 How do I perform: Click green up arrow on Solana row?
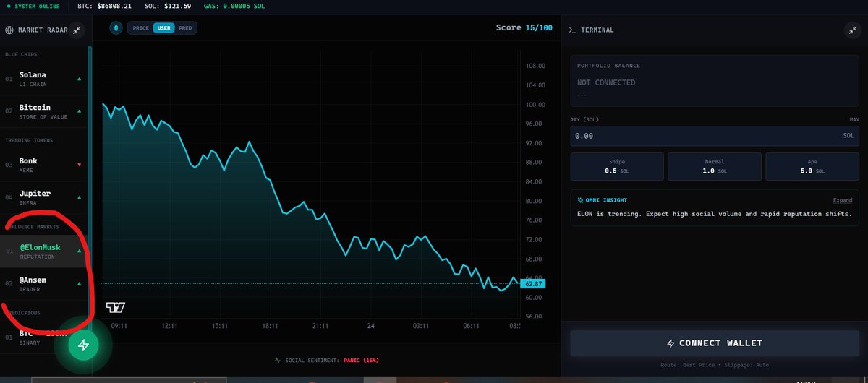coord(80,78)
